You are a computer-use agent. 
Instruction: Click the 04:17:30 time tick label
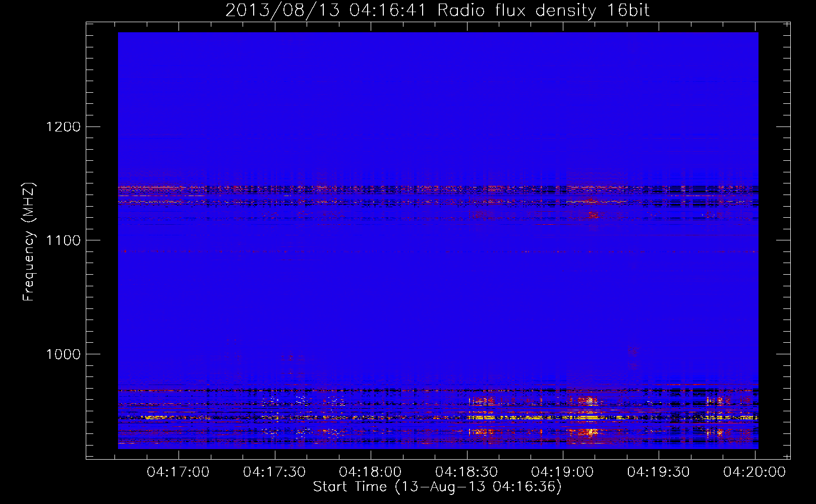(x=274, y=472)
